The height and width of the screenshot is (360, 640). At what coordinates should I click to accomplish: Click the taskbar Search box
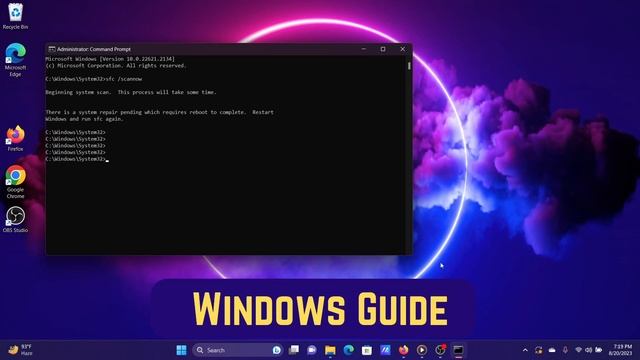pos(238,350)
